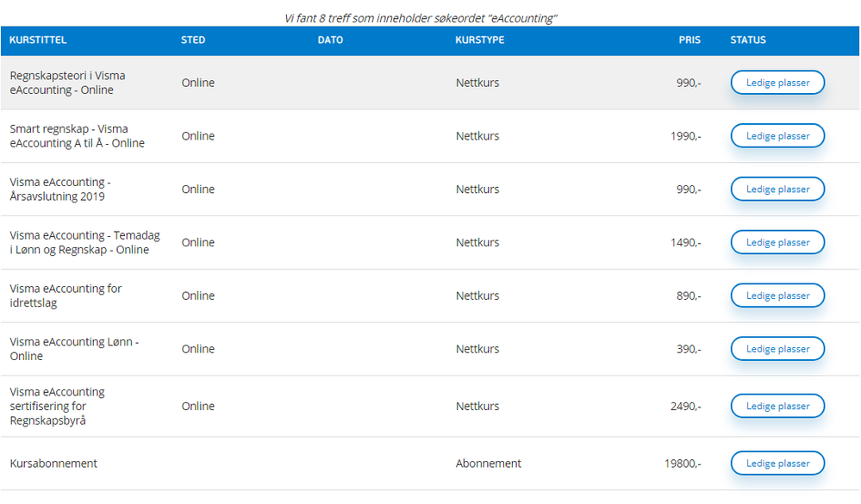Sort by the PRIS column header
The width and height of the screenshot is (861, 504).
click(689, 40)
